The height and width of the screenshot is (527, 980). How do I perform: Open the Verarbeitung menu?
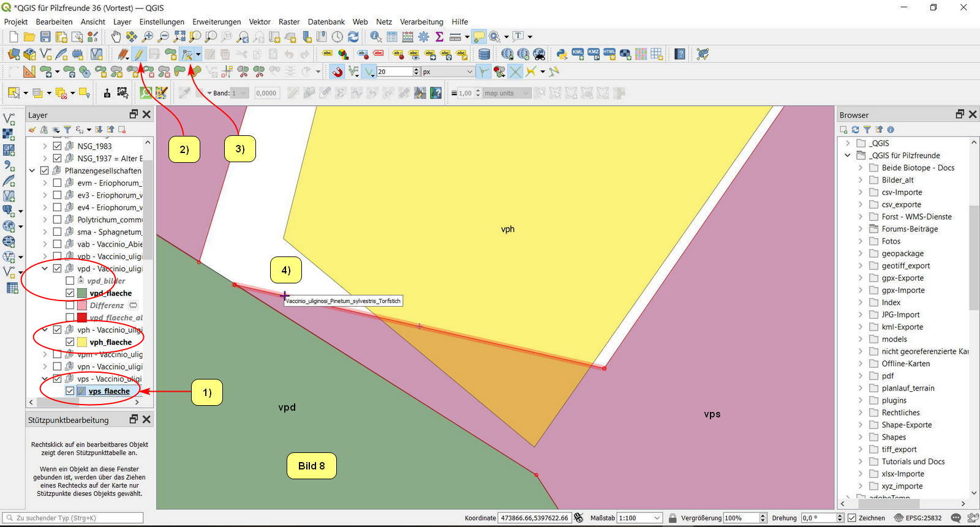point(421,21)
